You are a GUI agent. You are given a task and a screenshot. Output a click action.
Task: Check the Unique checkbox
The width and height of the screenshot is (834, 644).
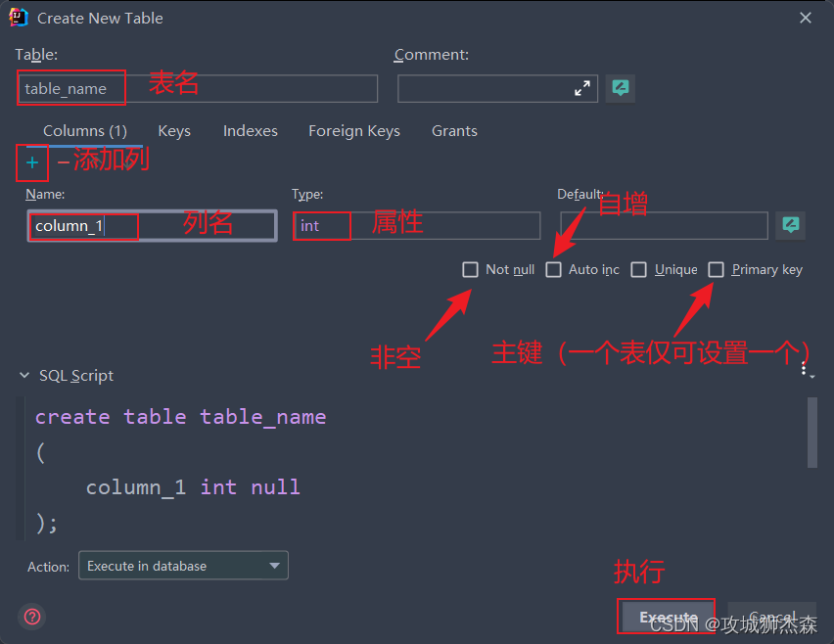click(x=639, y=269)
